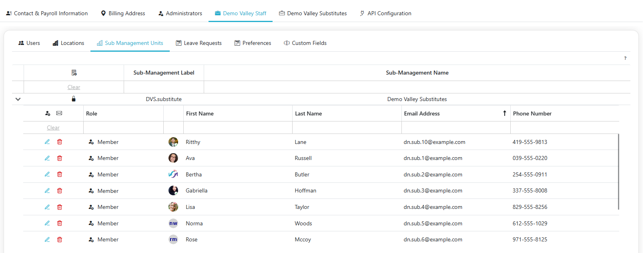
Task: Open the Leave Requests tab
Action: point(199,43)
